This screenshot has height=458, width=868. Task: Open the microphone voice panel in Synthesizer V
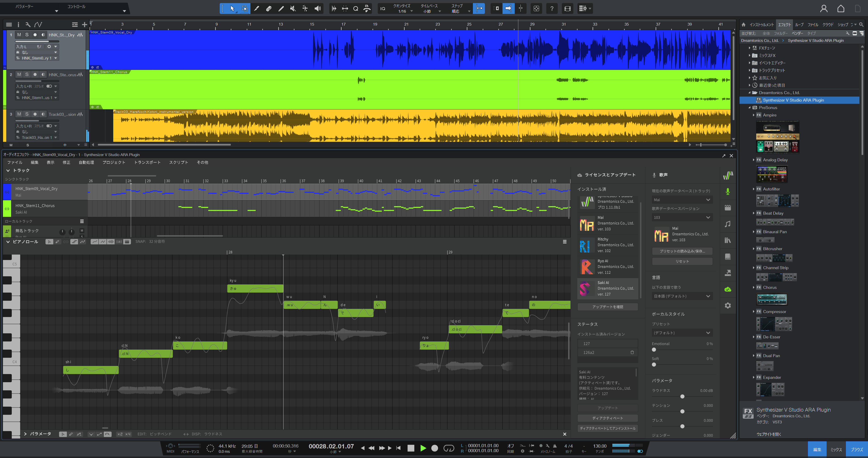point(727,192)
